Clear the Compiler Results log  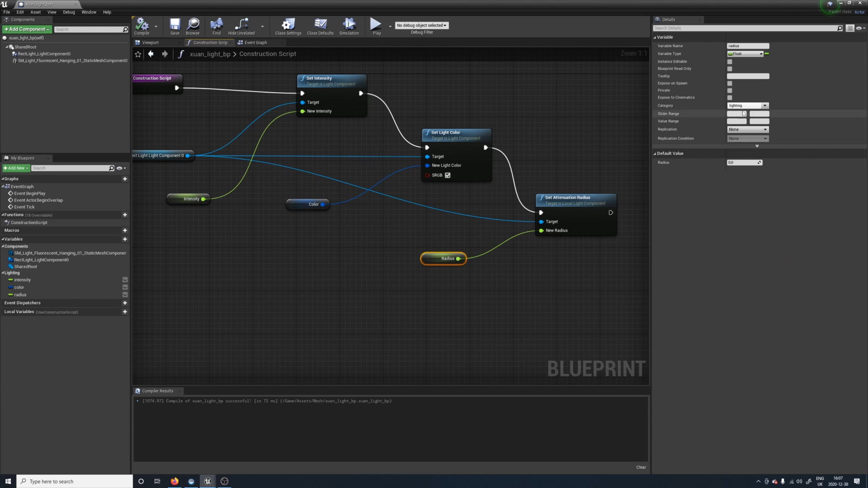click(641, 467)
